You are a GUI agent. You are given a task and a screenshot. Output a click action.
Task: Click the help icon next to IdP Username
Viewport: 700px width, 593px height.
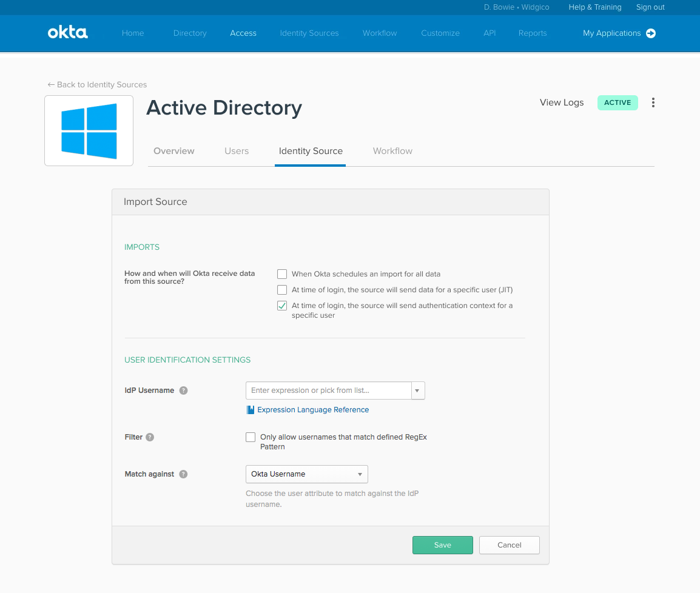183,390
